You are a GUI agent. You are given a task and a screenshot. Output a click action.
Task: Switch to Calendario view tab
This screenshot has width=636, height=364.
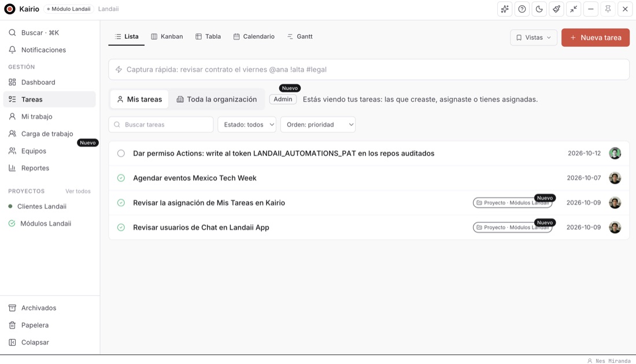(x=254, y=36)
